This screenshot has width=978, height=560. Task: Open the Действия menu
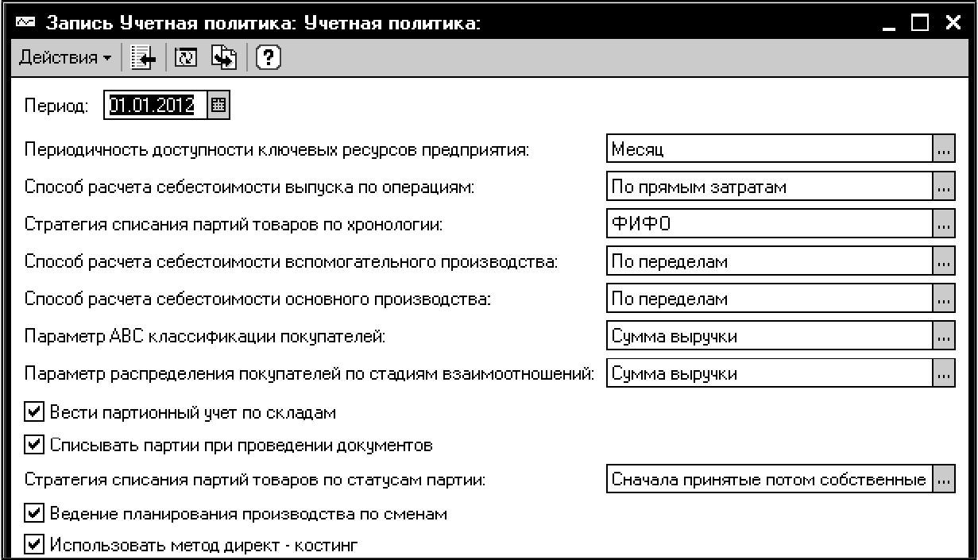click(64, 58)
